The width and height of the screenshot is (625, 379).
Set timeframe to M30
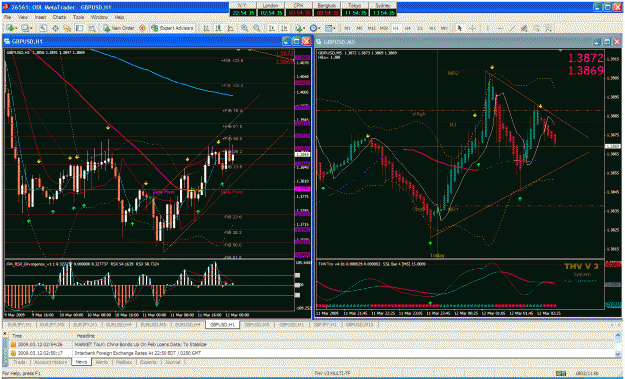tap(384, 28)
